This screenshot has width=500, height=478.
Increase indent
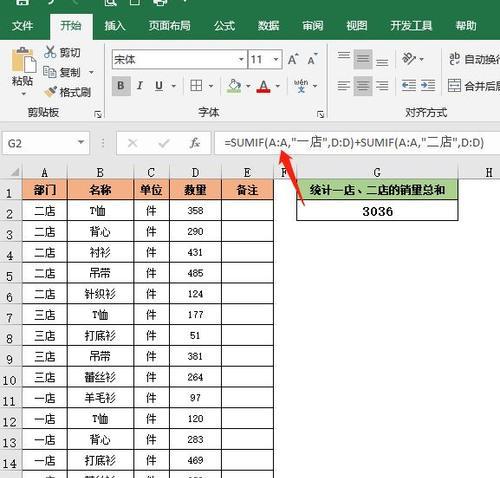coord(428,86)
